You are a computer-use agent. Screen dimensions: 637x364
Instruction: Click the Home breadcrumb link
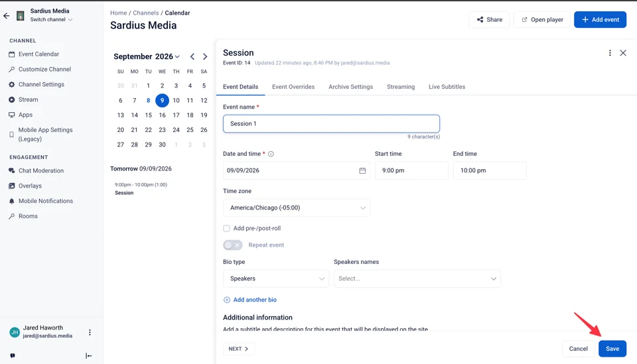(118, 13)
